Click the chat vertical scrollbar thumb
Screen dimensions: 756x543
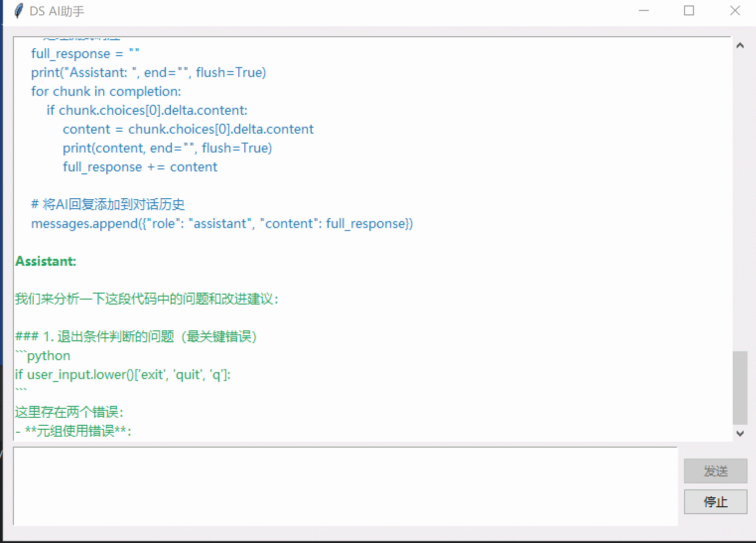[x=740, y=388]
